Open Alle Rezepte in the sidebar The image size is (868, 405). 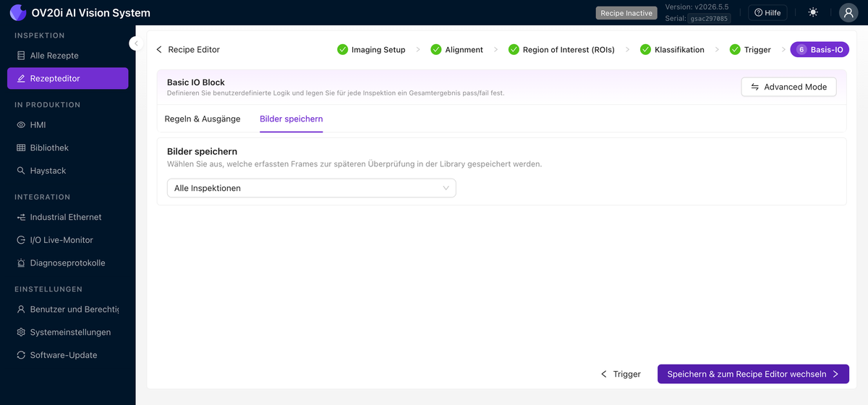(68, 56)
